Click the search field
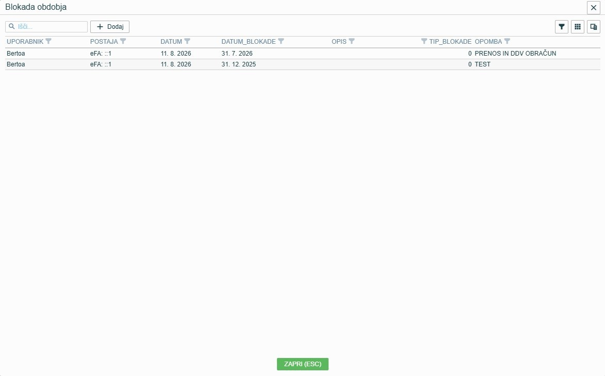605x376 pixels. click(x=46, y=27)
